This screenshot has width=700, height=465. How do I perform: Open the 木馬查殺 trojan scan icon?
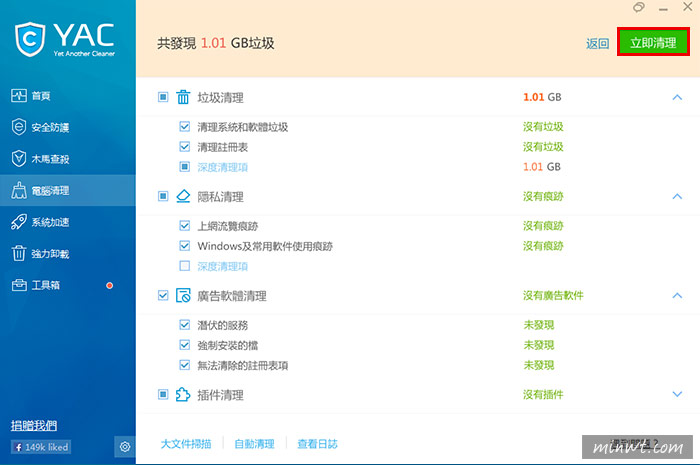(19, 158)
